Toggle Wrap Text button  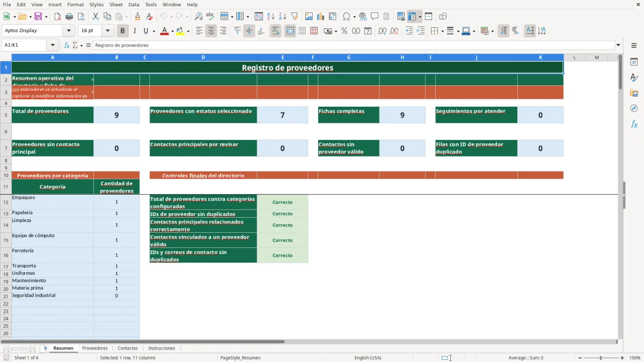pyautogui.click(x=276, y=31)
